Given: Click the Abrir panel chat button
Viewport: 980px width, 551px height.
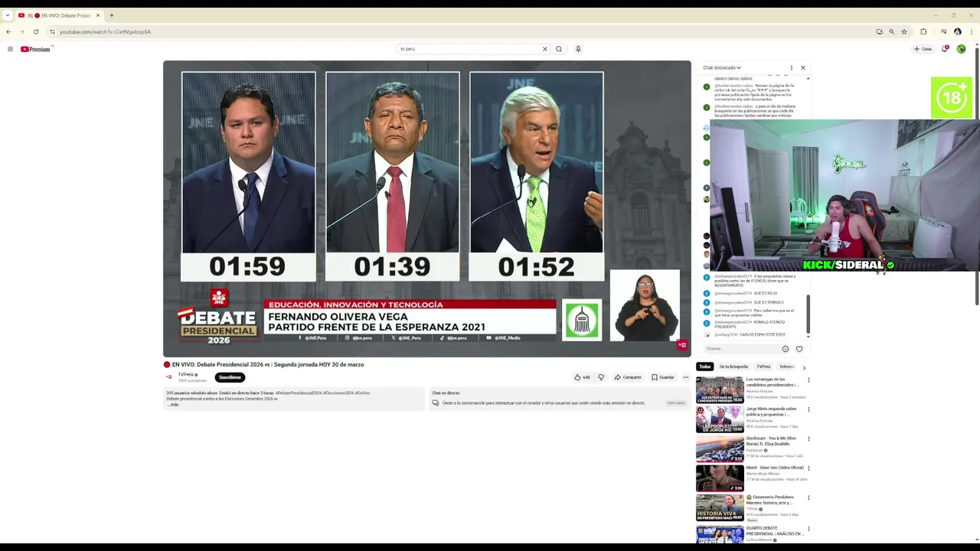Looking at the screenshot, I should pyautogui.click(x=676, y=403).
